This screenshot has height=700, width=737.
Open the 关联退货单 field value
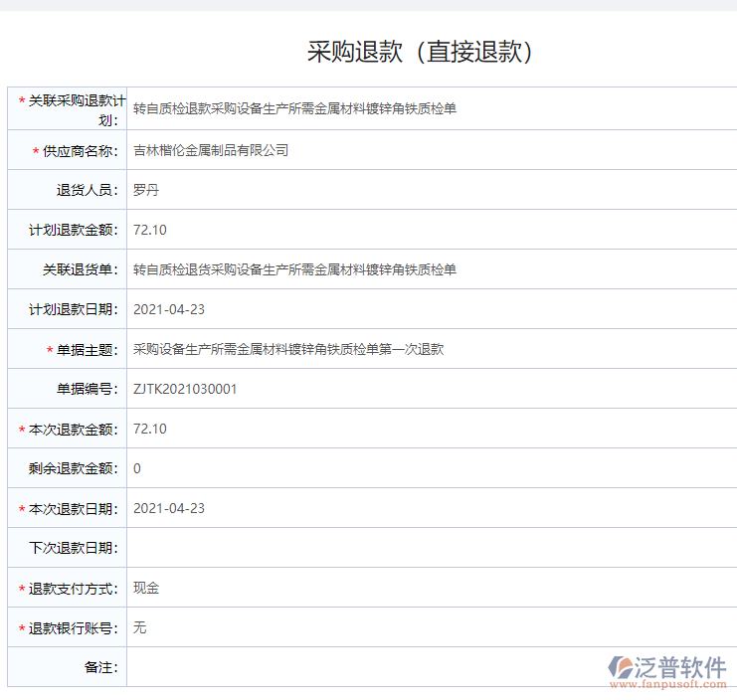294,269
